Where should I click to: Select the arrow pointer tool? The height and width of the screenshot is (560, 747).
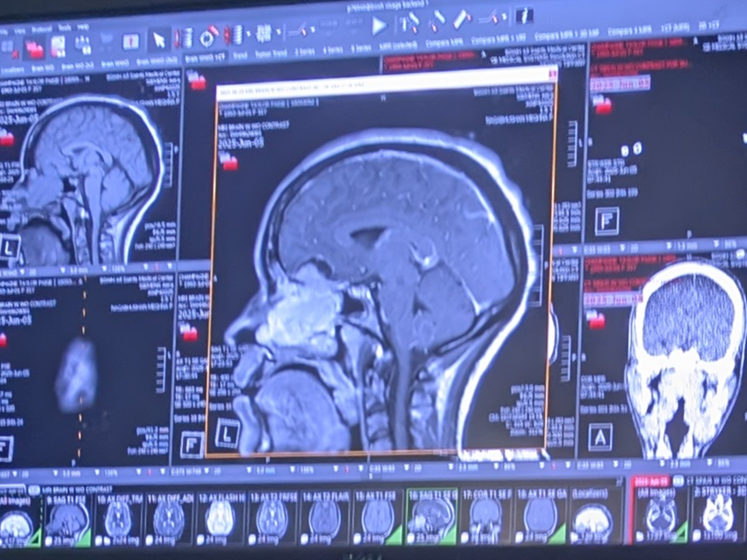(x=159, y=39)
